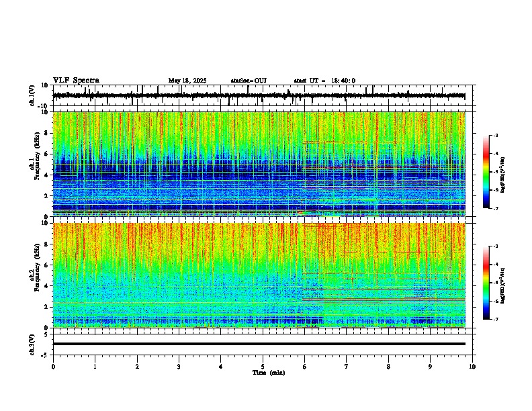Click the ch.3 flat black voltage line

coord(259,344)
